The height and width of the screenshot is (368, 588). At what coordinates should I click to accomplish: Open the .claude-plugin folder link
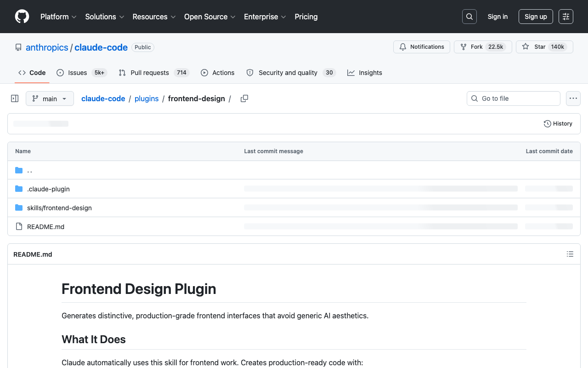(48, 189)
